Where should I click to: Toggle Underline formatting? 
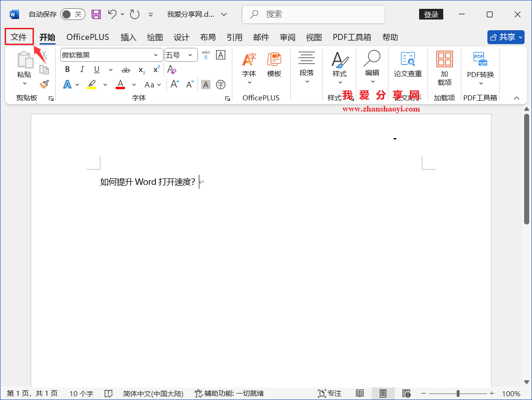[x=97, y=70]
